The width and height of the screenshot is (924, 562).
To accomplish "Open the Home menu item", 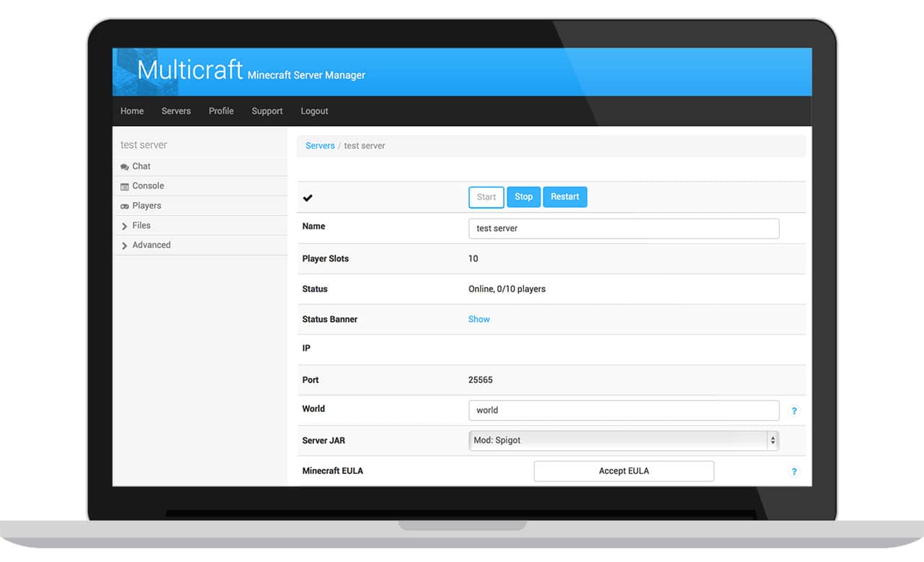I will click(132, 111).
